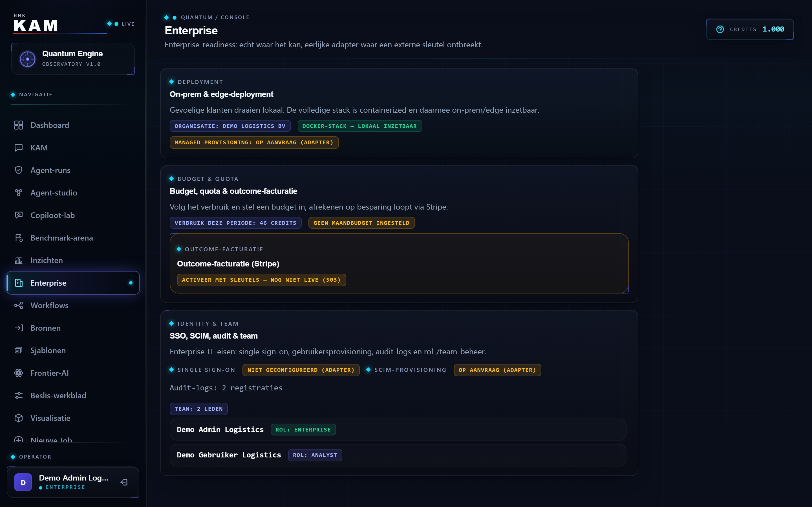Open Dashboard grid icon in sidebar
The image size is (812, 507).
click(18, 125)
